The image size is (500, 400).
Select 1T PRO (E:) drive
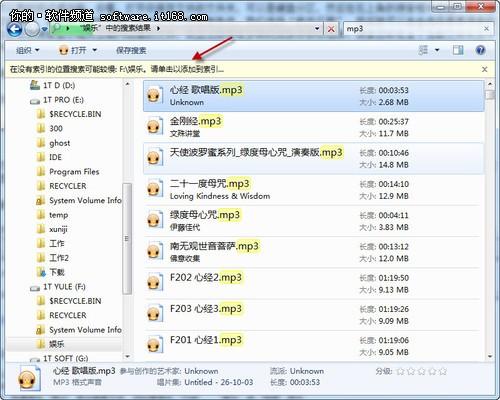click(63, 100)
